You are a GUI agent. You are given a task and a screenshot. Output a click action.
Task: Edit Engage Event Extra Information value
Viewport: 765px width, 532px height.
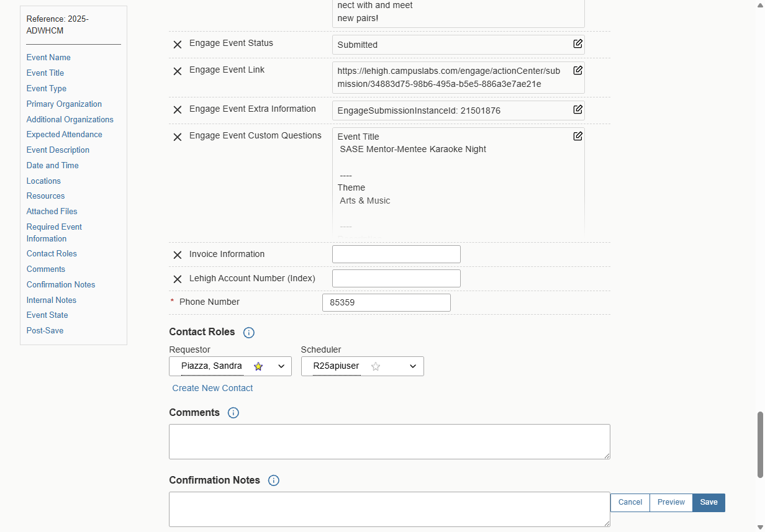[x=577, y=109]
